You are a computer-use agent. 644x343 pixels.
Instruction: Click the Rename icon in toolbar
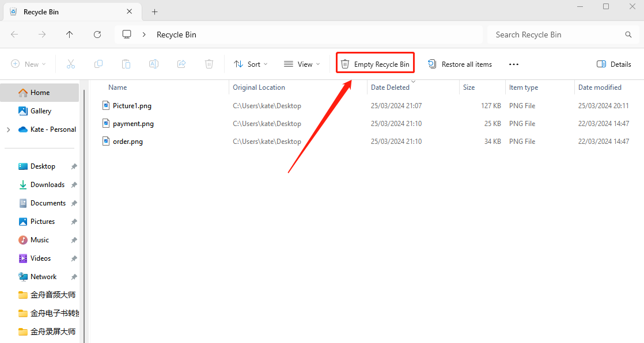click(x=154, y=64)
